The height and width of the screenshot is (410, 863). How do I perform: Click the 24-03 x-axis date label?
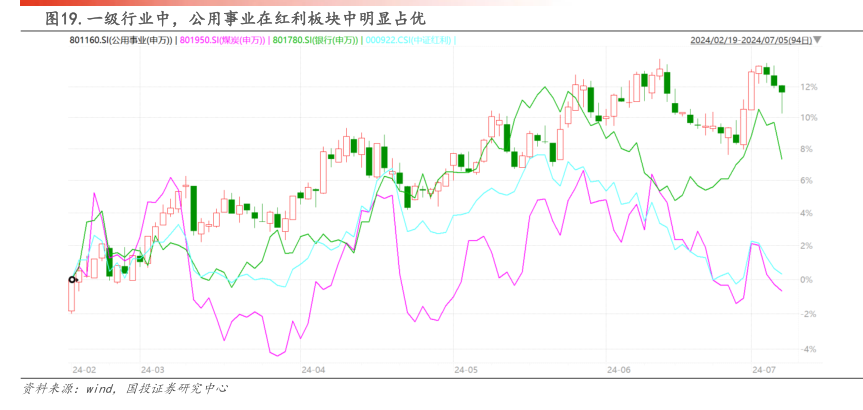tap(153, 369)
